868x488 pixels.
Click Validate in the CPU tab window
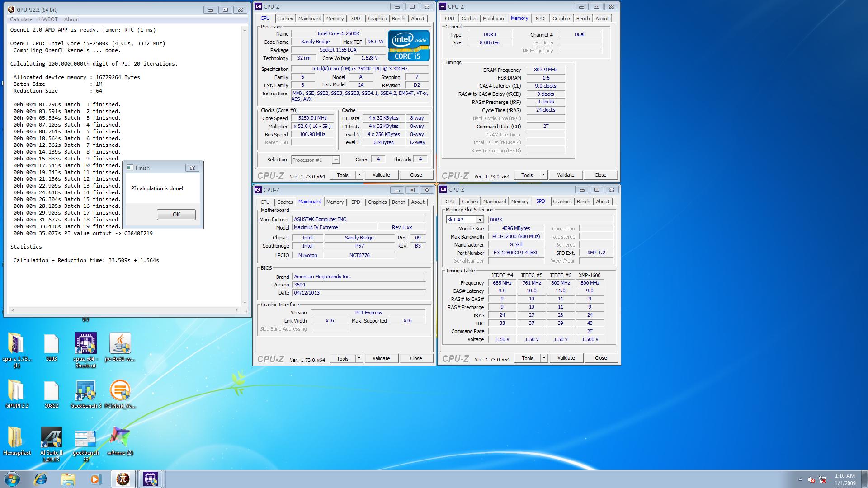coord(381,175)
